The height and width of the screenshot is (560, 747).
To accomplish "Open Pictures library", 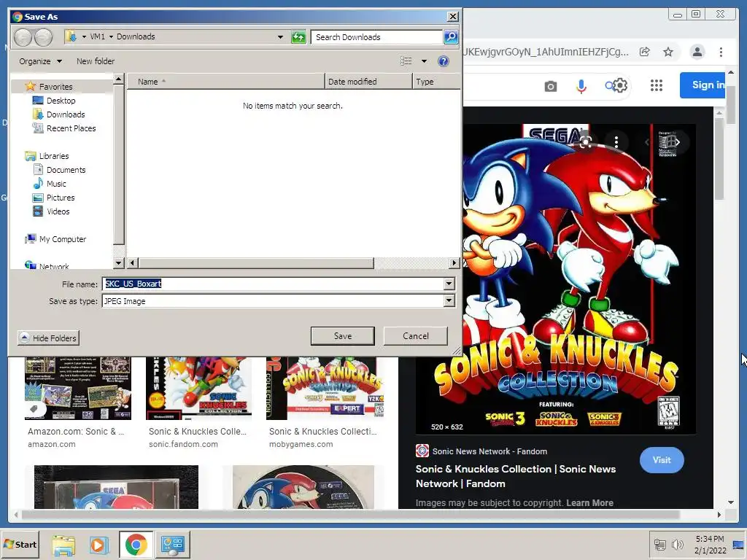I will point(61,197).
